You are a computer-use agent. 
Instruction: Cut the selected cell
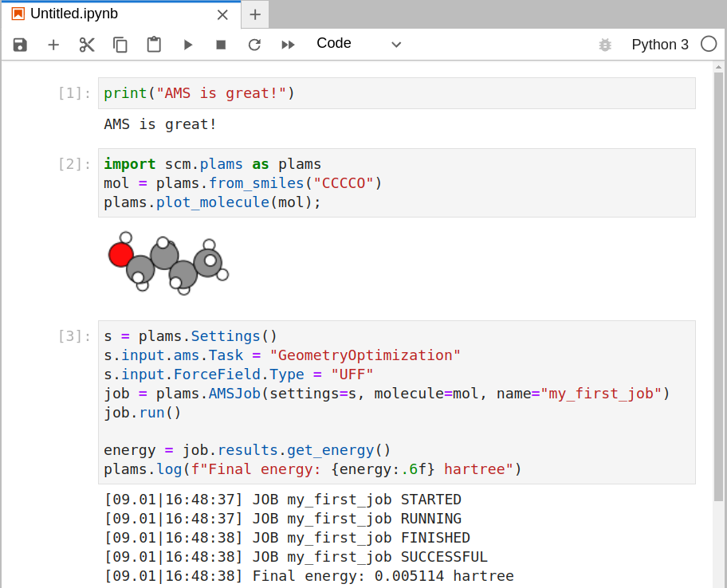point(86,45)
